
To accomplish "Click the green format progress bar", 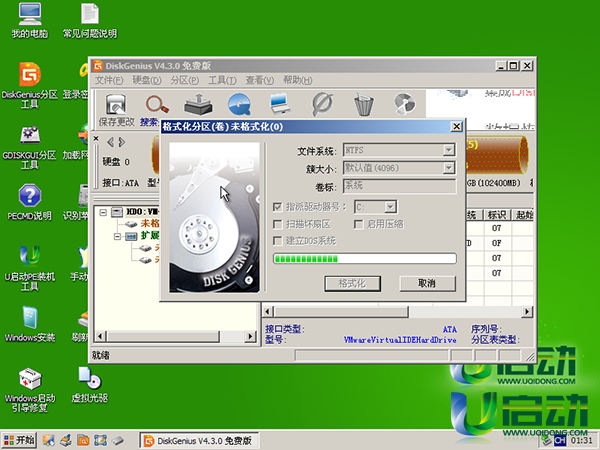I will pos(365,259).
